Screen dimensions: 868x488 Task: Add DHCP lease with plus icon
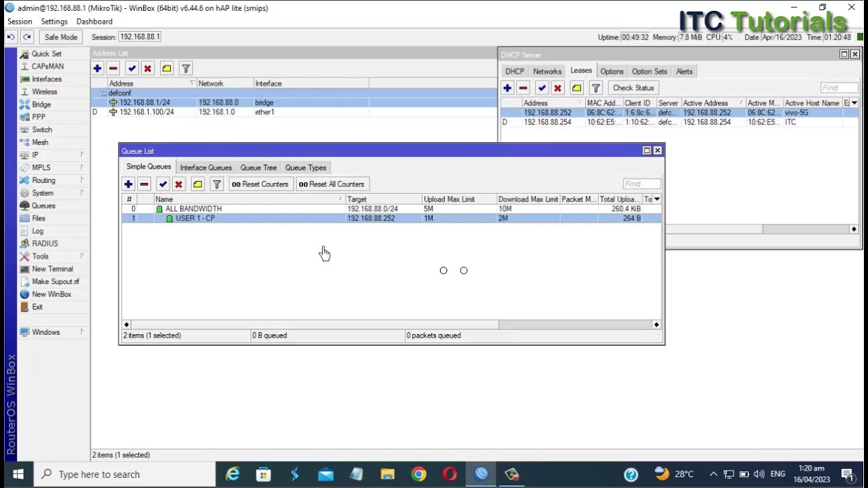pyautogui.click(x=507, y=88)
